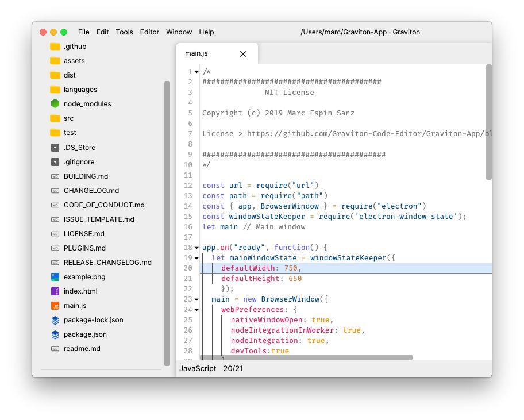Image resolution: width=524 pixels, height=420 pixels.
Task: Collapse the BrowserWindow block at line 23
Action: [196, 300]
